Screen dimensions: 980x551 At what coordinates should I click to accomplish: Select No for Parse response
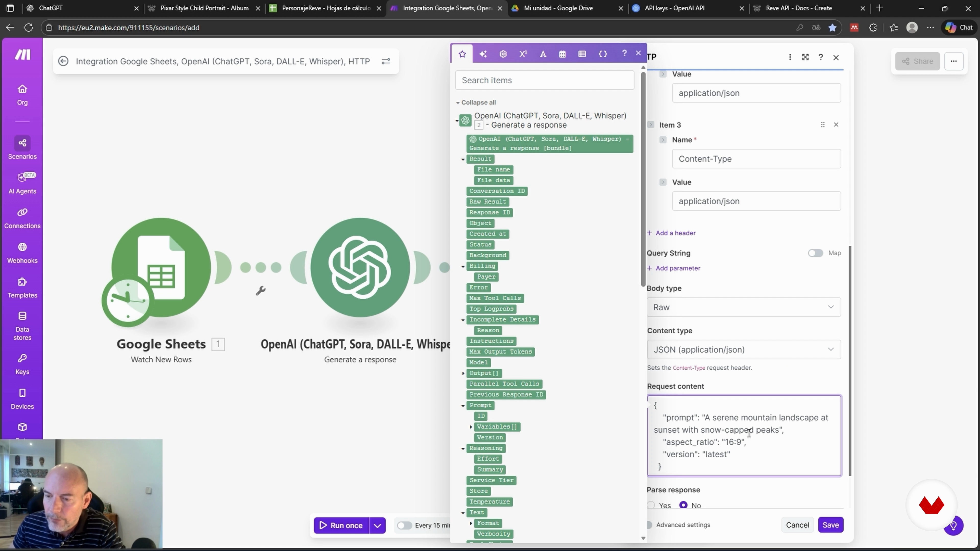(x=683, y=505)
